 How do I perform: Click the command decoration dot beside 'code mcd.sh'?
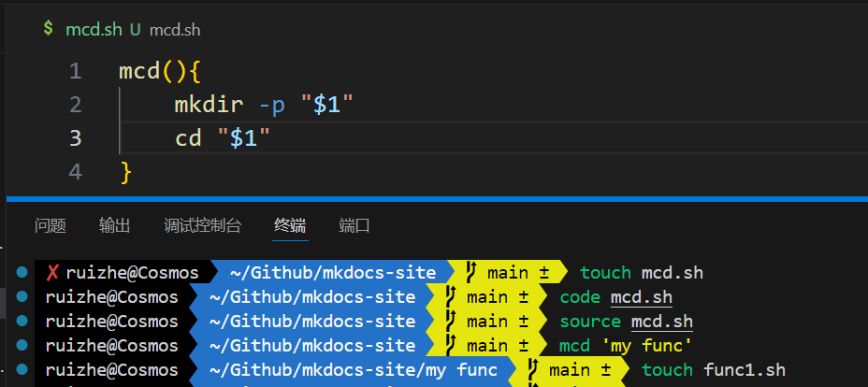[22, 297]
